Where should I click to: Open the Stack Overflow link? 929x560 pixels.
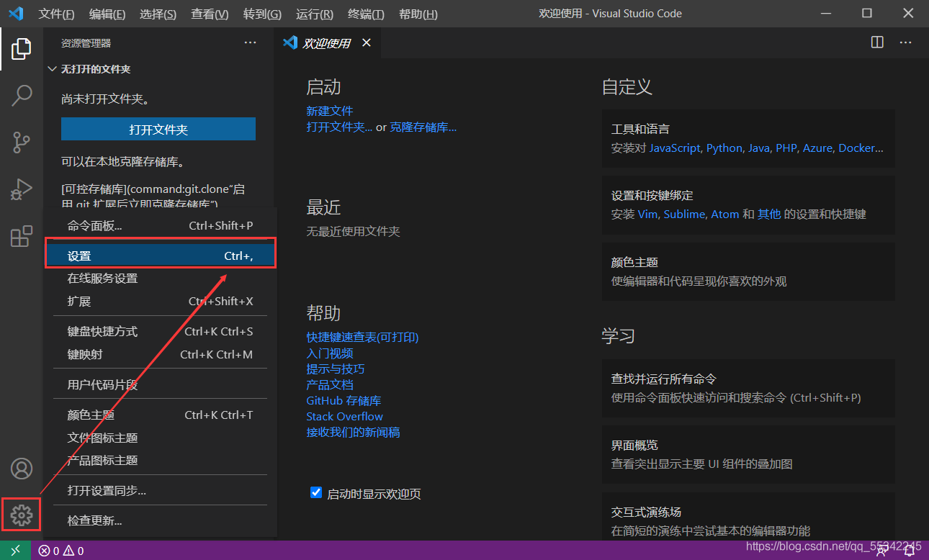click(x=345, y=416)
